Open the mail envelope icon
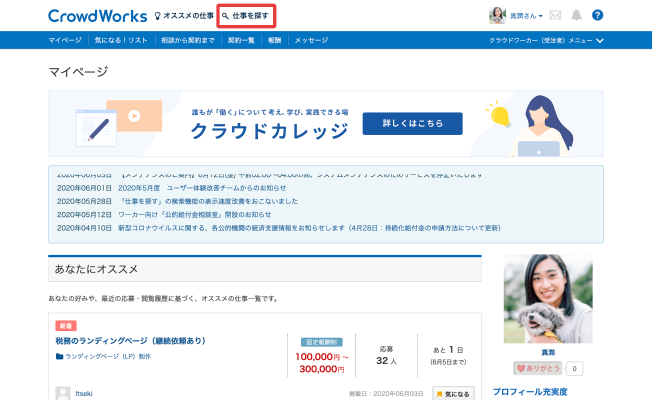The width and height of the screenshot is (652, 400). 555,16
